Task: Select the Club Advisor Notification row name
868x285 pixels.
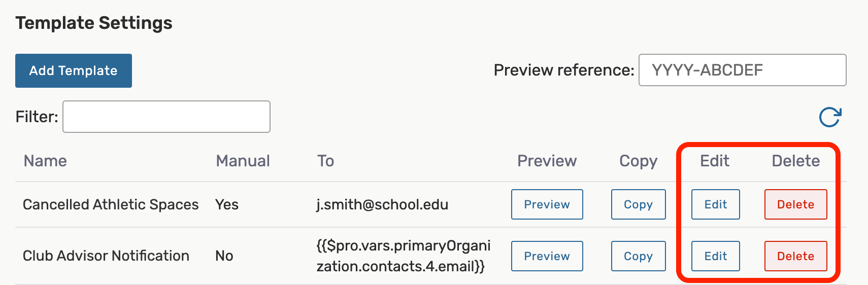Action: click(x=106, y=256)
